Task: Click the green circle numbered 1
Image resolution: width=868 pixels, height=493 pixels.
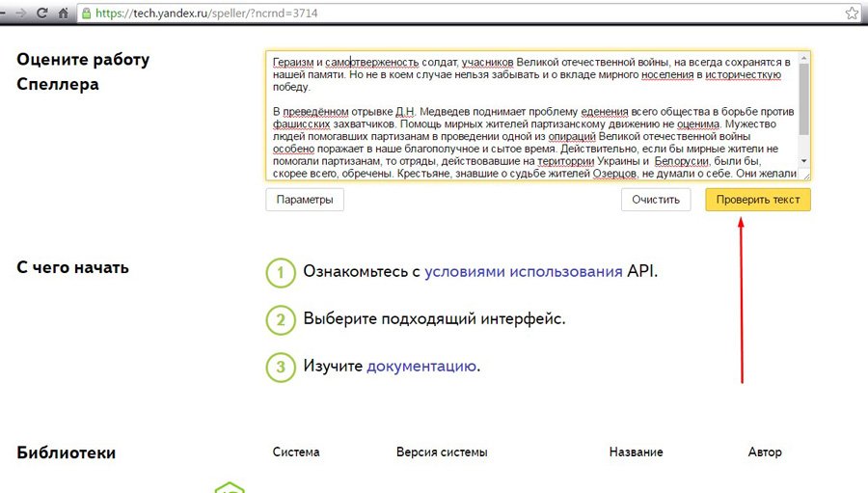Action: tap(280, 273)
